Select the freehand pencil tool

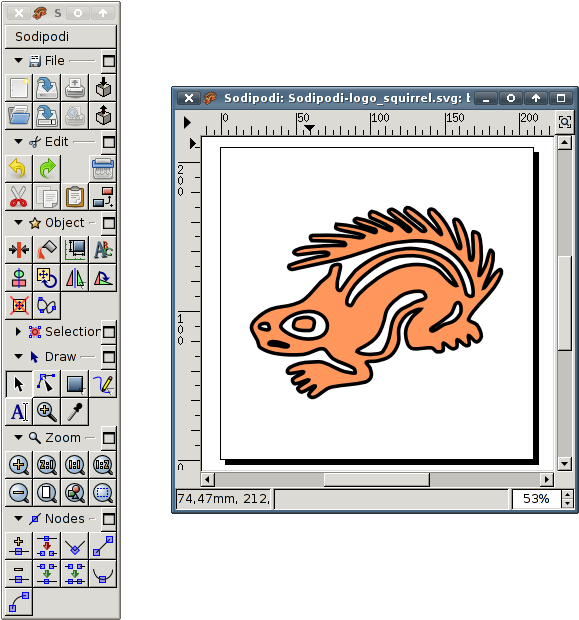(x=103, y=384)
